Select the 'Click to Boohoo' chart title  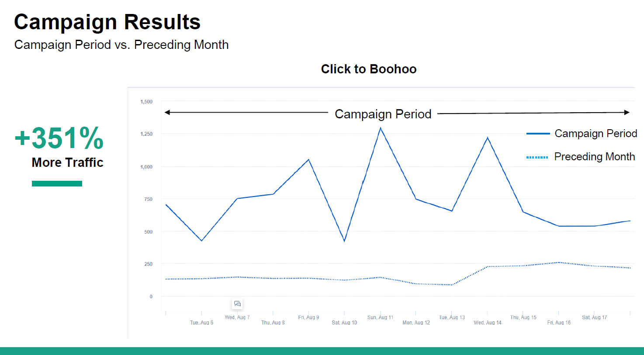click(369, 69)
